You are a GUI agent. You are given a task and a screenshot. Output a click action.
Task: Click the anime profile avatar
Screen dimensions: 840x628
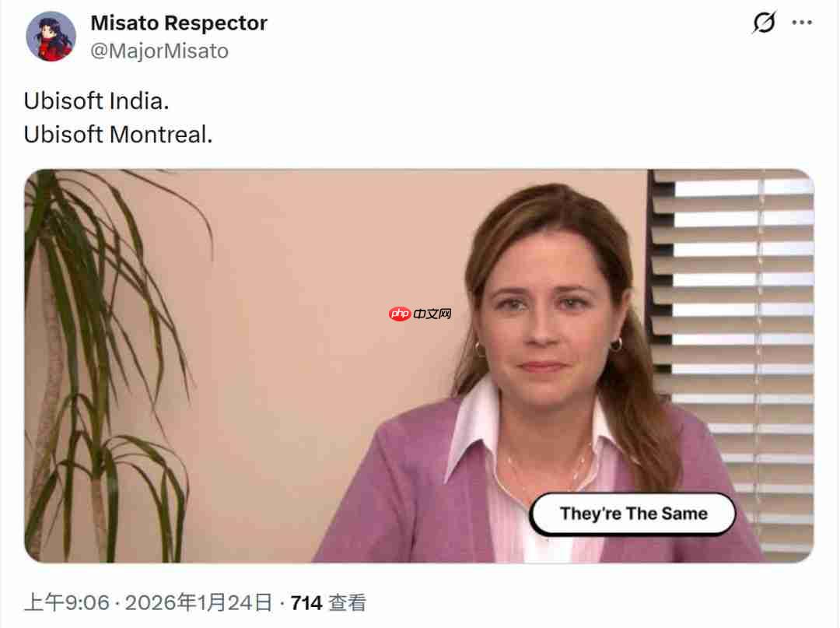coord(51,37)
